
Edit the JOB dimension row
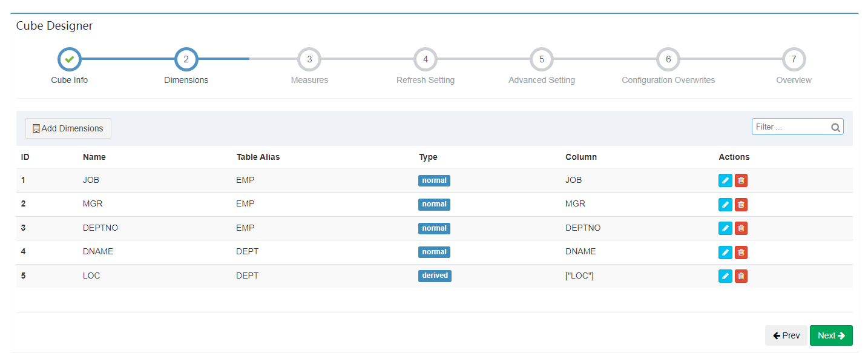click(x=725, y=180)
